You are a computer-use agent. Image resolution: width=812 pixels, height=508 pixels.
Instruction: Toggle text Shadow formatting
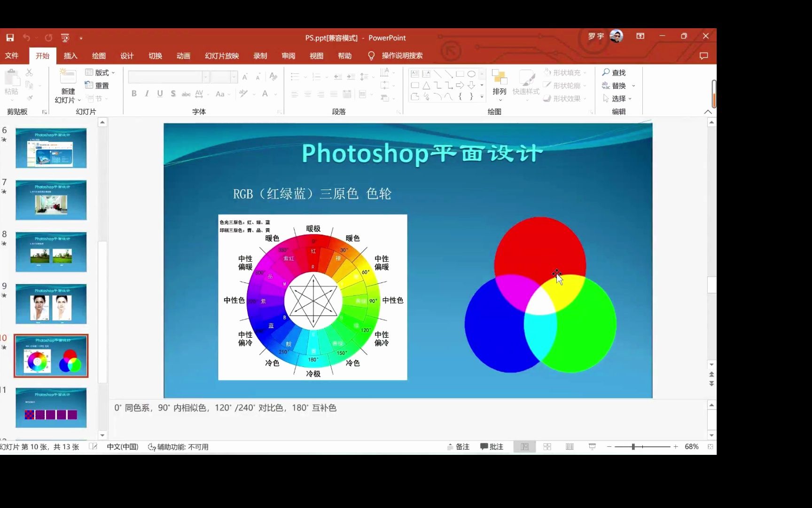(173, 94)
